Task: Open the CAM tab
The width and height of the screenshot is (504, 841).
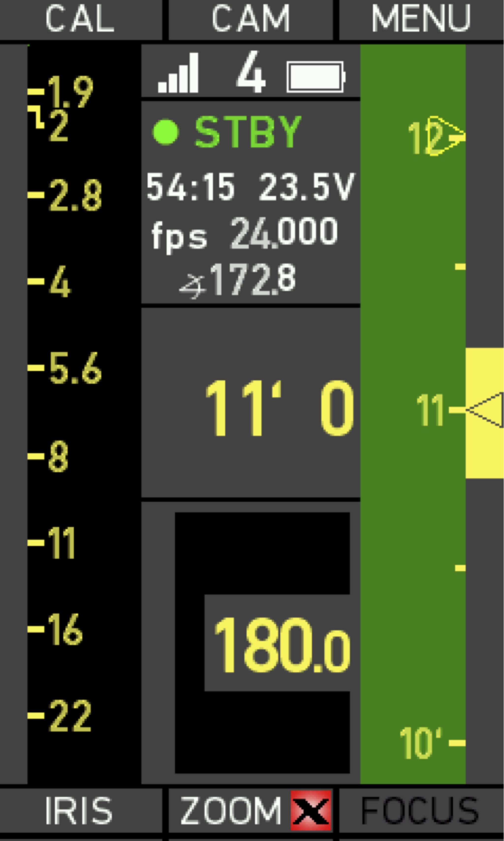Action: (x=251, y=20)
